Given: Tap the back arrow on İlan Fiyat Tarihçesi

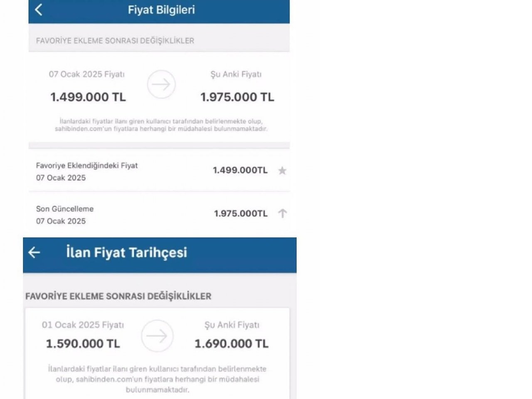Looking at the screenshot, I should [35, 252].
